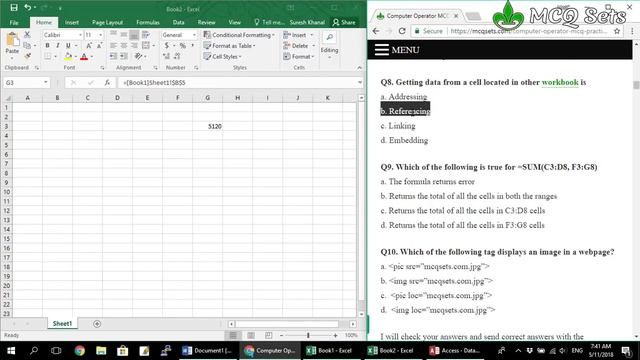Click Decrease Font Size icon

99,45
